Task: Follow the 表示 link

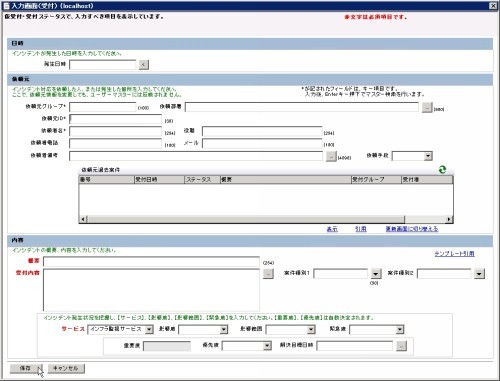Action: pyautogui.click(x=332, y=229)
